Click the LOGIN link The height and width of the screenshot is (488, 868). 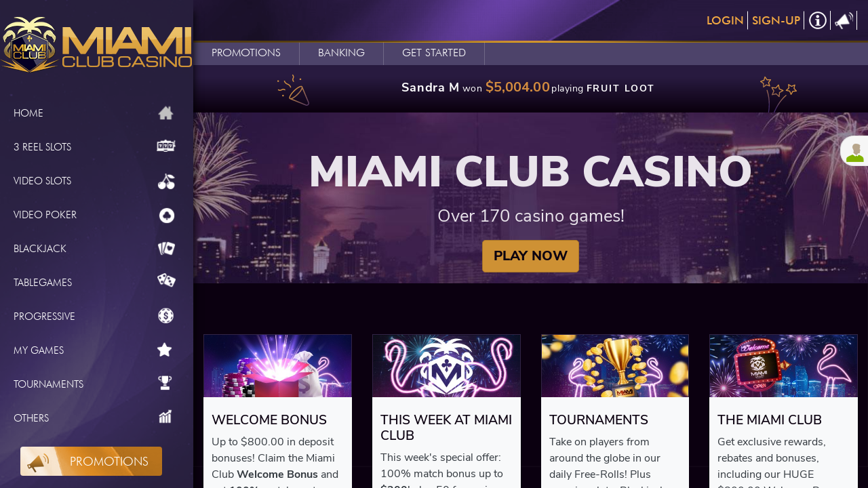tap(725, 20)
